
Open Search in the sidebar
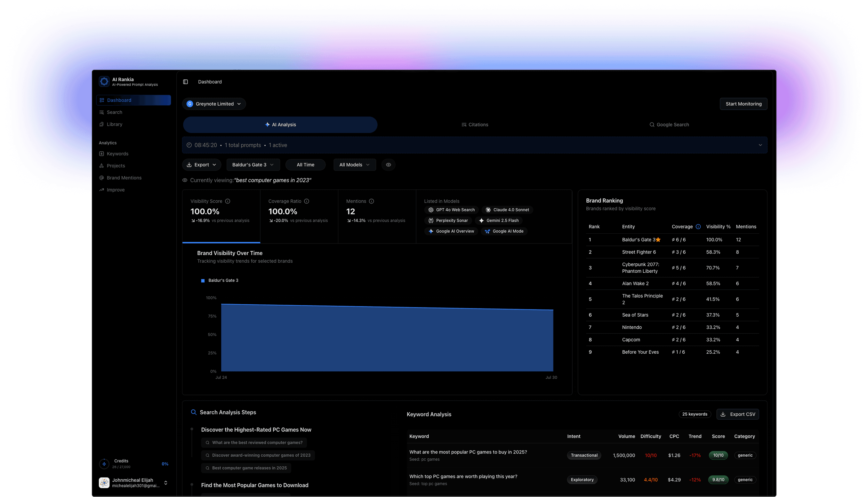coord(114,112)
